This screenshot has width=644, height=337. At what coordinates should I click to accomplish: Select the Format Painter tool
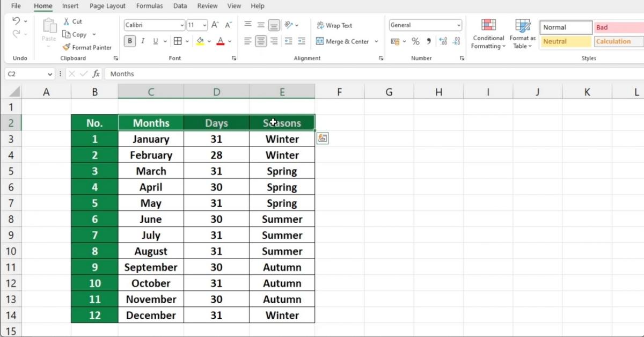tap(87, 47)
